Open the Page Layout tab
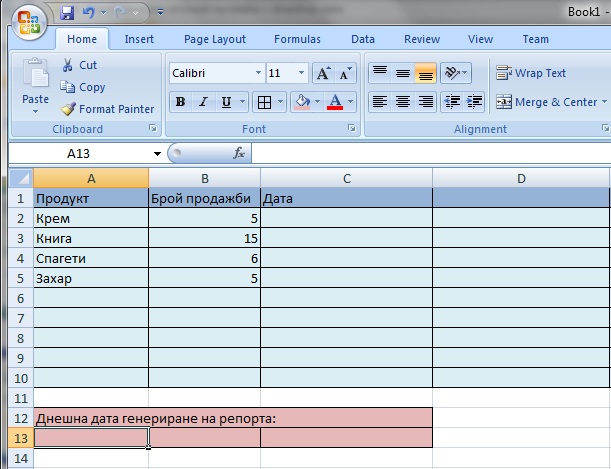611x469 pixels. (215, 39)
